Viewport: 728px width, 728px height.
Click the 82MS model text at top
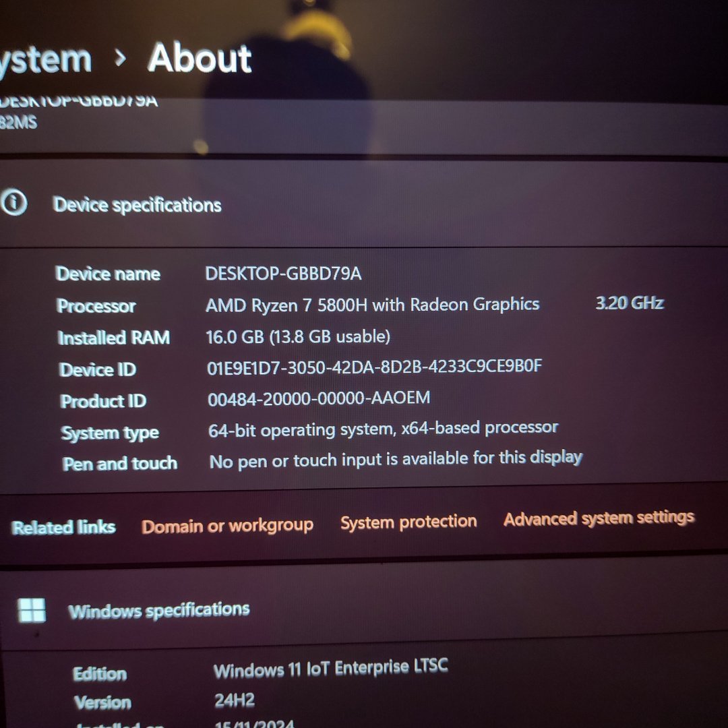tap(18, 123)
